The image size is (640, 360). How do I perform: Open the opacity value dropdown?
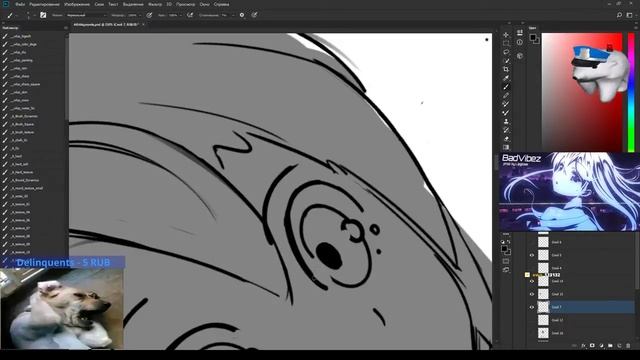pyautogui.click(x=139, y=15)
